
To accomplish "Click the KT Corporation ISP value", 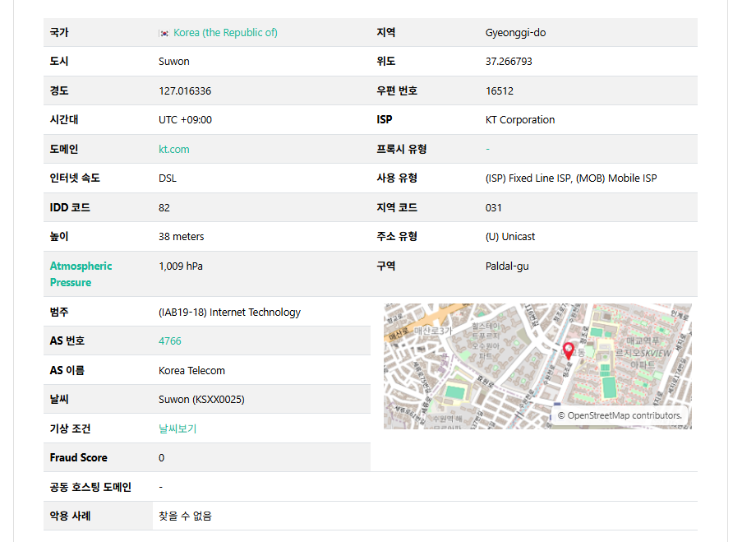I will pos(520,120).
